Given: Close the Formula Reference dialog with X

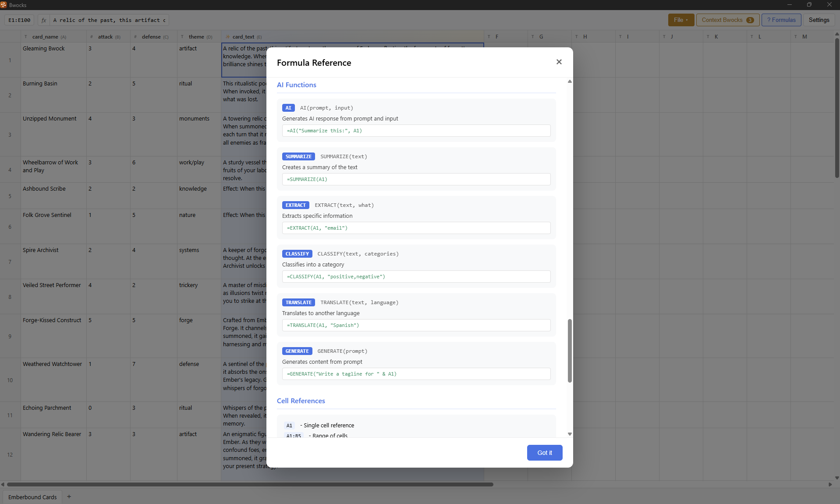Looking at the screenshot, I should [559, 62].
